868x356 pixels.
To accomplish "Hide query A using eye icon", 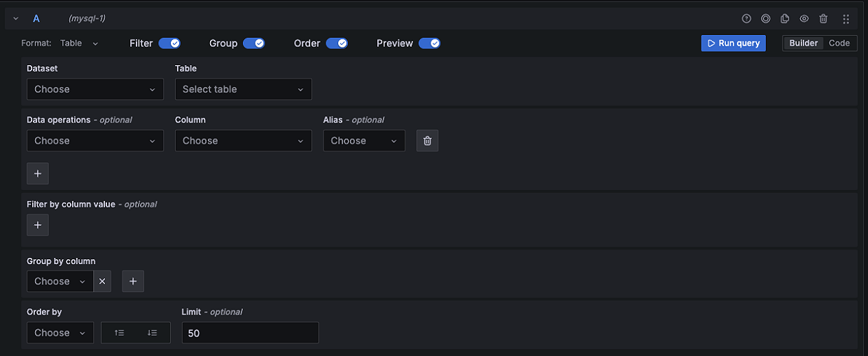I will [x=804, y=19].
